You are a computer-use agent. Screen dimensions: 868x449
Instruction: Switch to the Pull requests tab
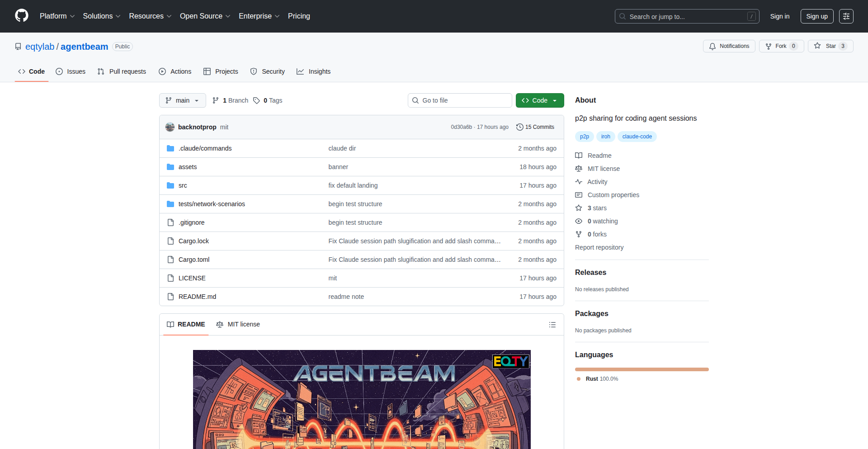point(121,71)
